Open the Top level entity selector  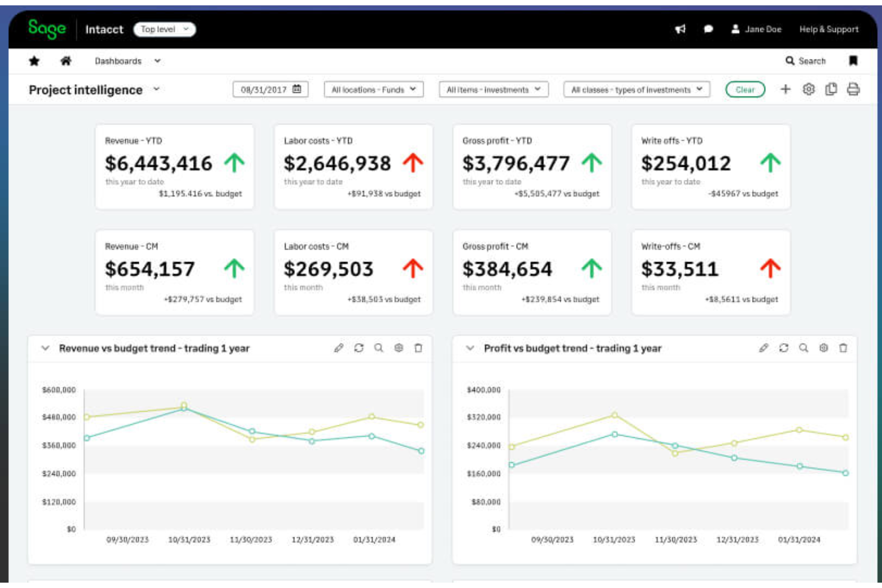coord(165,29)
